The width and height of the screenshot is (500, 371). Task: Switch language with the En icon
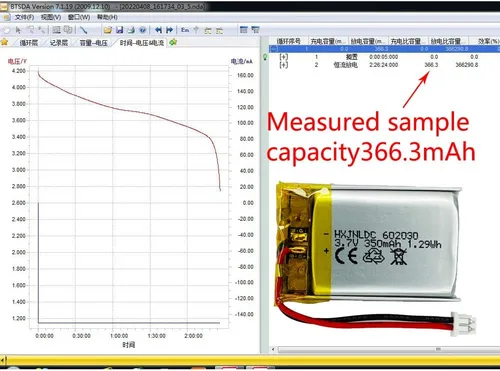point(185,30)
